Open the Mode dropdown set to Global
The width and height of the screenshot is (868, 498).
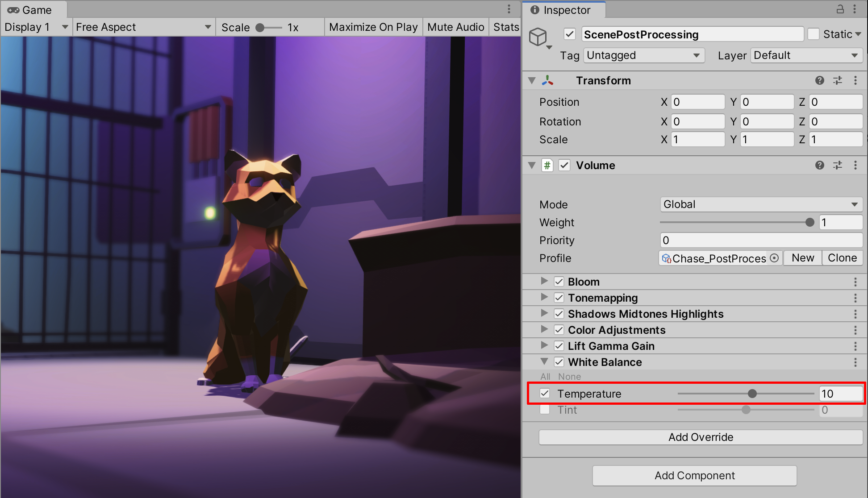point(761,204)
